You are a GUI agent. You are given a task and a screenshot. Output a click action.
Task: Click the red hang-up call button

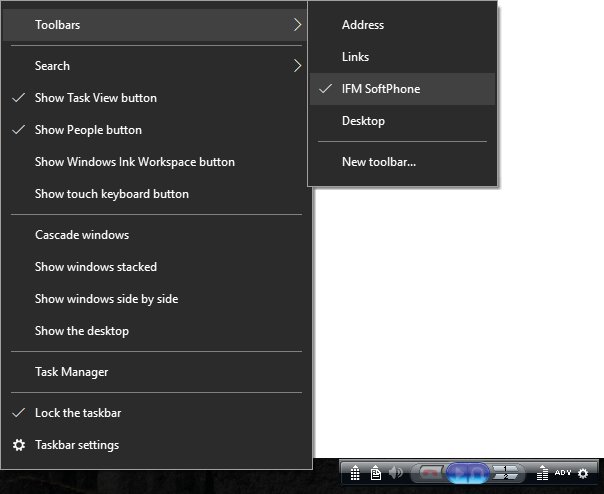431,472
